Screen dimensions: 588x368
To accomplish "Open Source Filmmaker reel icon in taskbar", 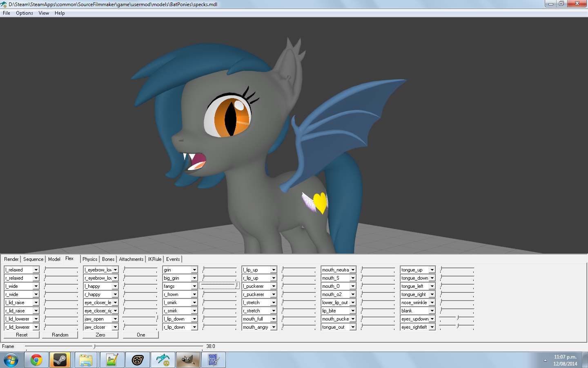I will (137, 360).
